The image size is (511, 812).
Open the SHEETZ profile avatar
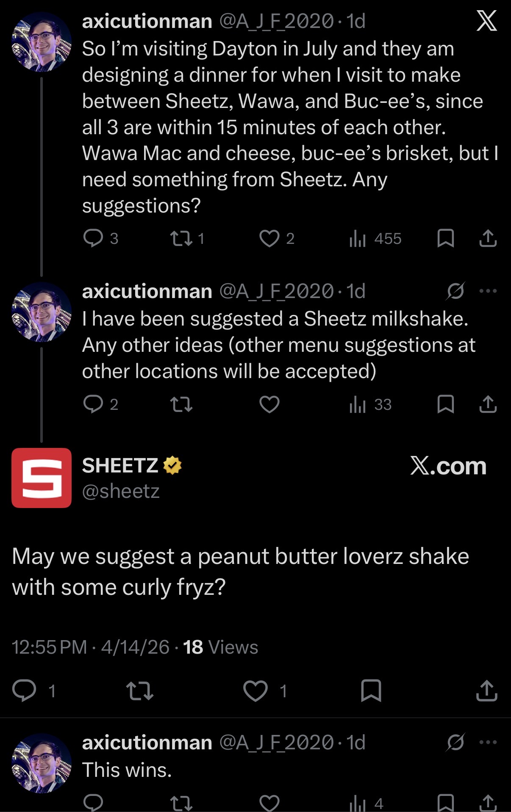[42, 478]
